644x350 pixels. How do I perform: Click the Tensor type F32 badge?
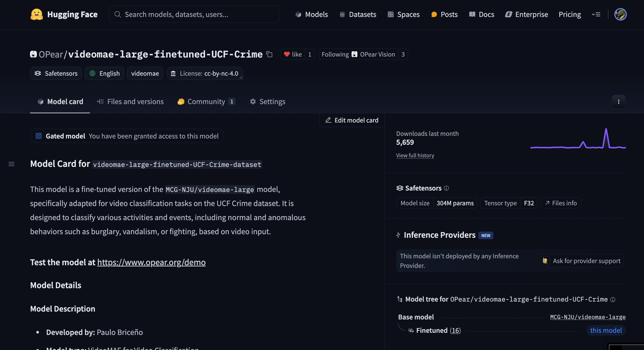point(509,203)
